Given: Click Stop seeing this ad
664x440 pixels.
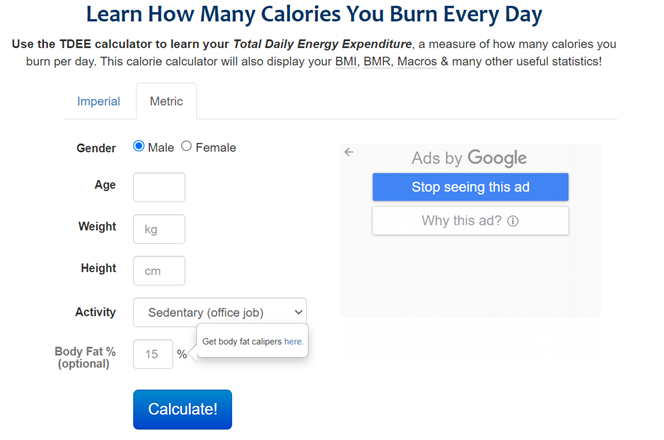Looking at the screenshot, I should (x=470, y=187).
